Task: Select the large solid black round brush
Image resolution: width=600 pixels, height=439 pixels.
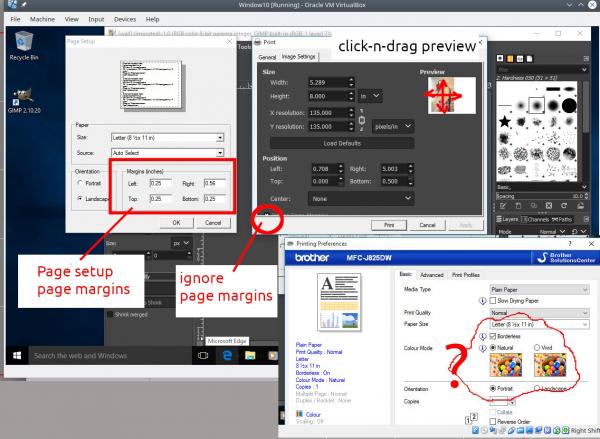Action: tap(569, 105)
